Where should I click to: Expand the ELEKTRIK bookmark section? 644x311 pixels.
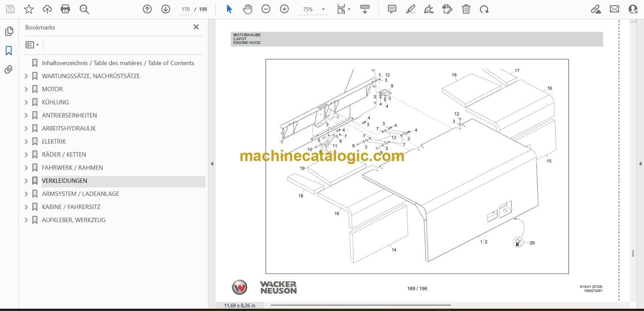coord(26,142)
